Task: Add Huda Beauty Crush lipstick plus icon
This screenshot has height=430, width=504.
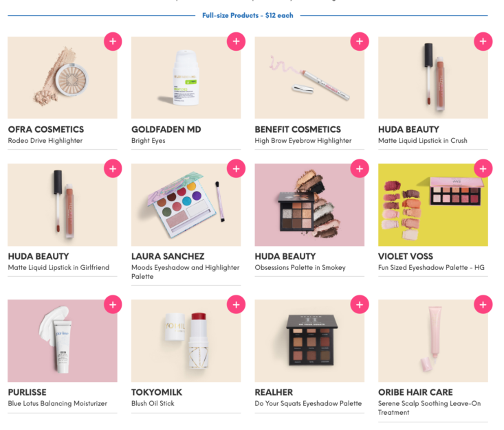Action: tap(483, 41)
